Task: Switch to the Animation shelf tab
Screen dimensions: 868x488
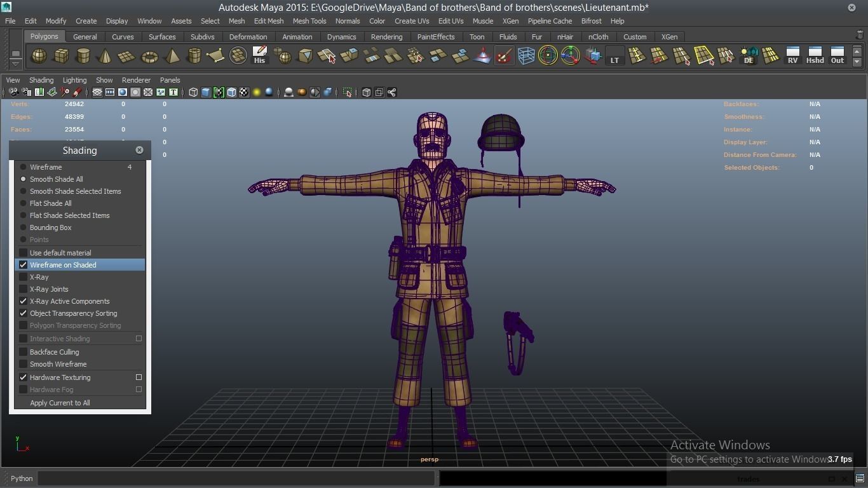Action: pos(297,37)
